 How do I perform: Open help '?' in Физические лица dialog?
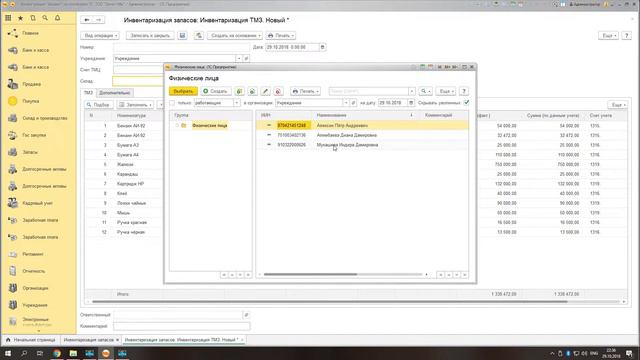pos(464,91)
